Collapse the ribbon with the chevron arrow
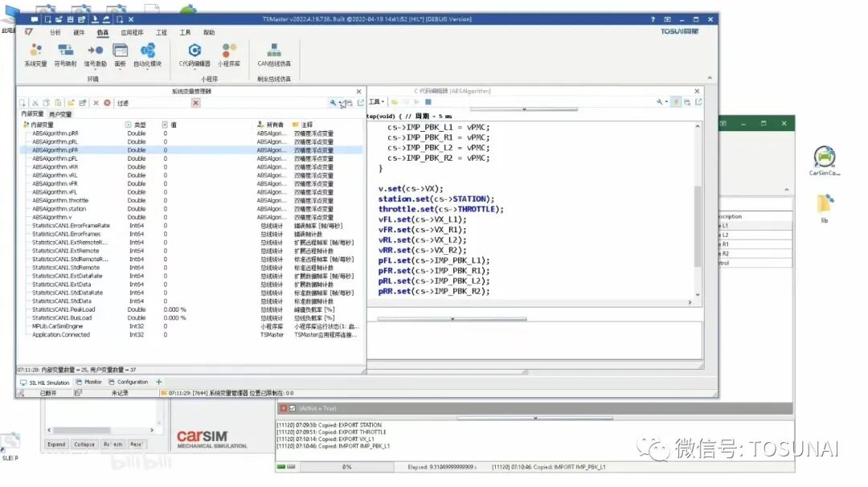This screenshot has width=868, height=487. click(x=710, y=78)
